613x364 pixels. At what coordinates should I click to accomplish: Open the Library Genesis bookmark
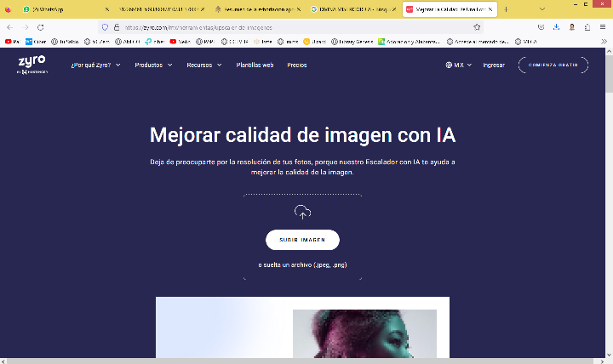pos(352,42)
